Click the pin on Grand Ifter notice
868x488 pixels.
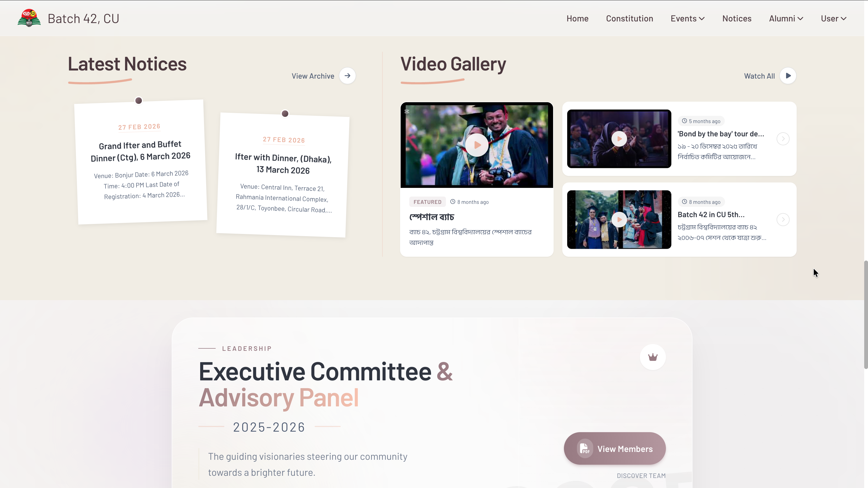click(139, 101)
